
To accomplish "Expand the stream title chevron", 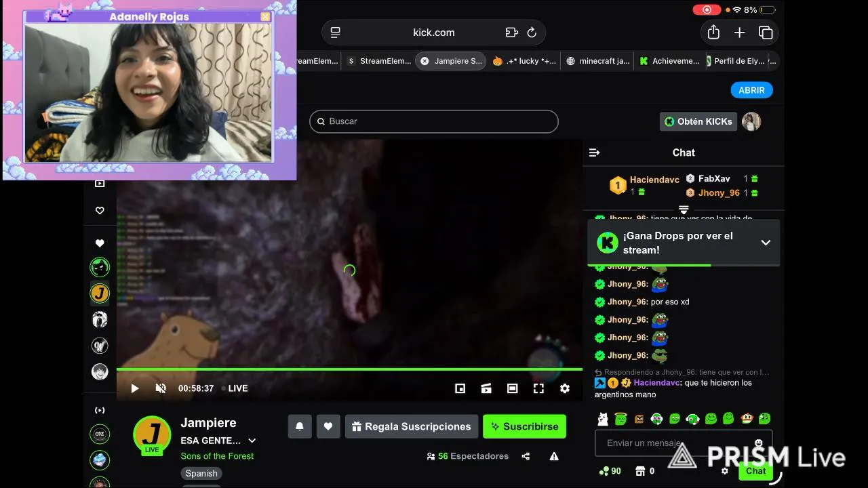I will (252, 441).
